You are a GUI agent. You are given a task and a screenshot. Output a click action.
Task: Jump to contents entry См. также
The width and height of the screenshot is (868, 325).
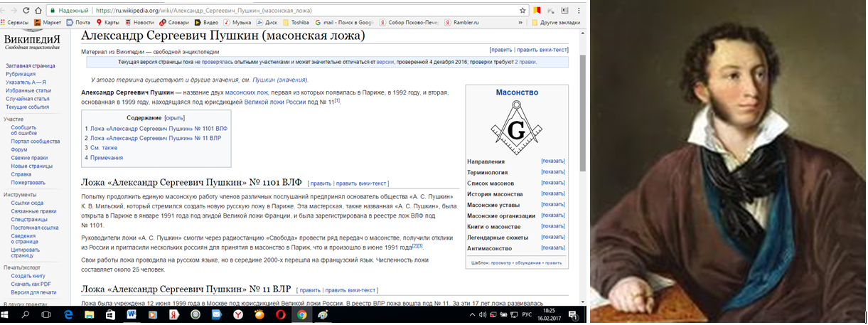[x=104, y=148]
